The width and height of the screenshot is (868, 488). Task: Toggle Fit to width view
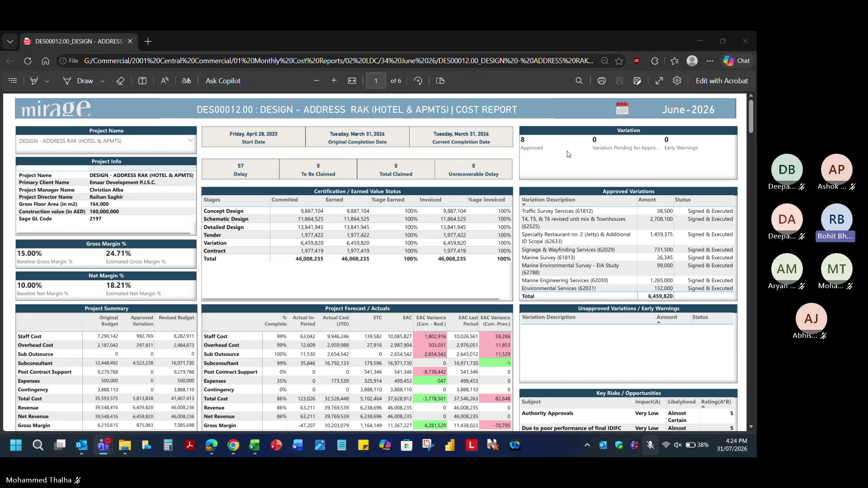coord(352,81)
